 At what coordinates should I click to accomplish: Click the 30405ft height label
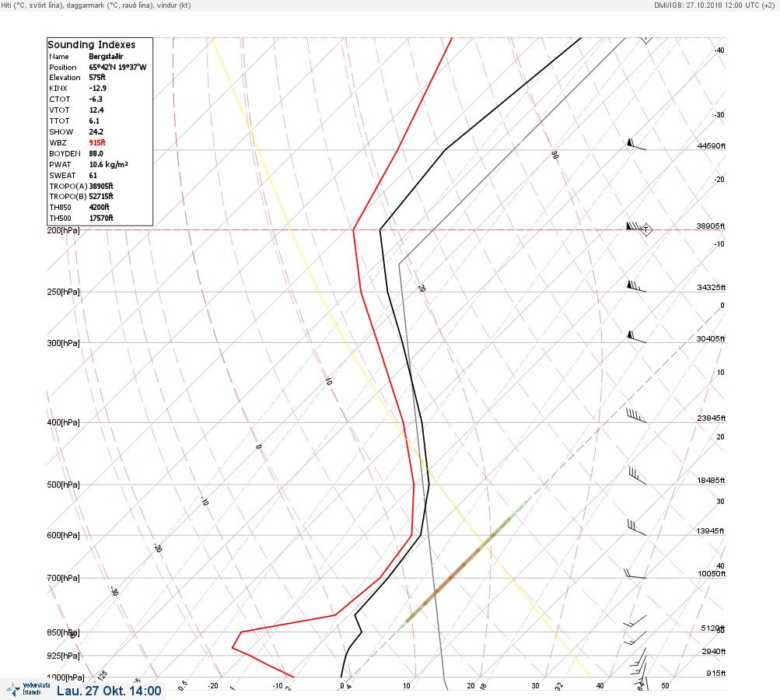click(x=711, y=339)
